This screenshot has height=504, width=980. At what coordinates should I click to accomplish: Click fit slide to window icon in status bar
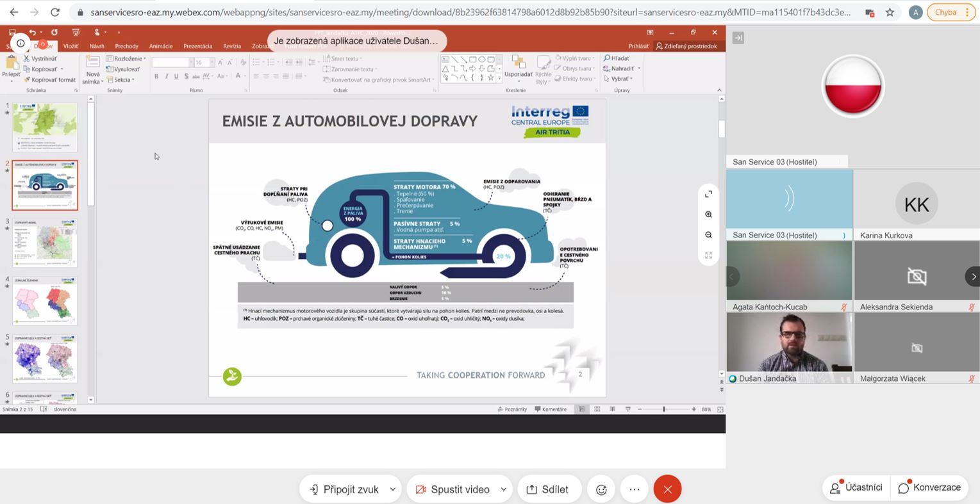[720, 409]
